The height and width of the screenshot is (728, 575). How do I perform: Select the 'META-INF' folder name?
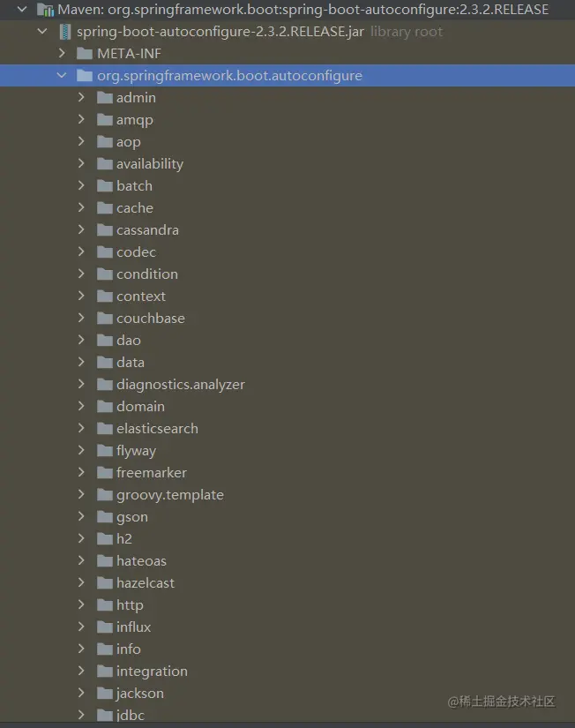coord(129,54)
